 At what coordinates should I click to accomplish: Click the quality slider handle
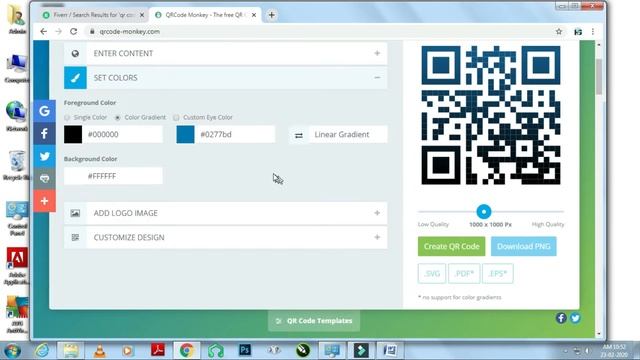(x=484, y=212)
